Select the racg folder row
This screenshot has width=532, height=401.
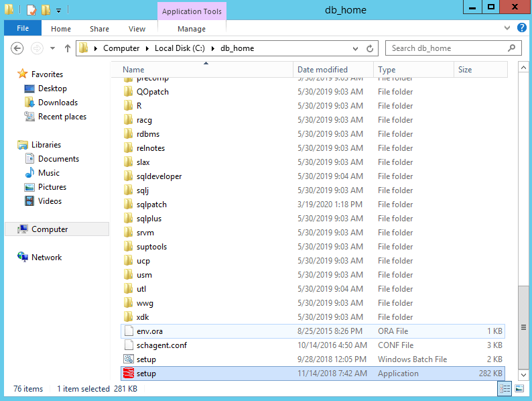[313, 120]
